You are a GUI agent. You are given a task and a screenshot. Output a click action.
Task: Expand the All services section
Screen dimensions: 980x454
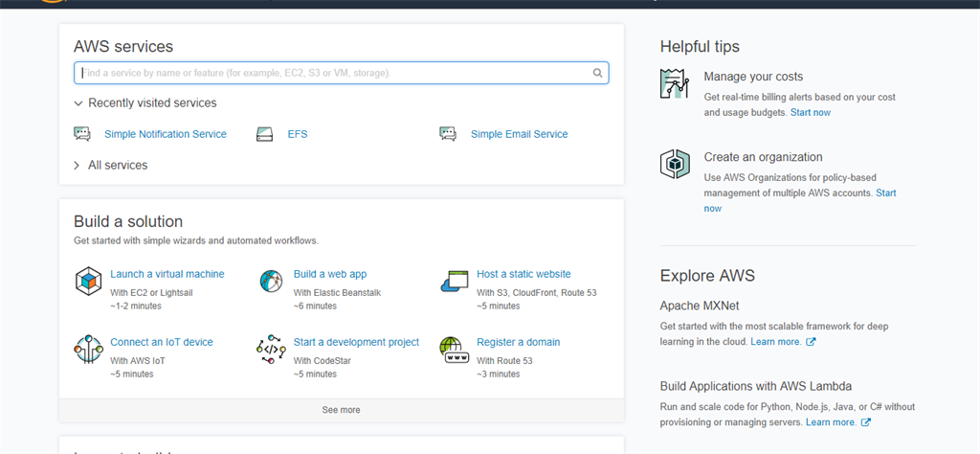[x=78, y=165]
